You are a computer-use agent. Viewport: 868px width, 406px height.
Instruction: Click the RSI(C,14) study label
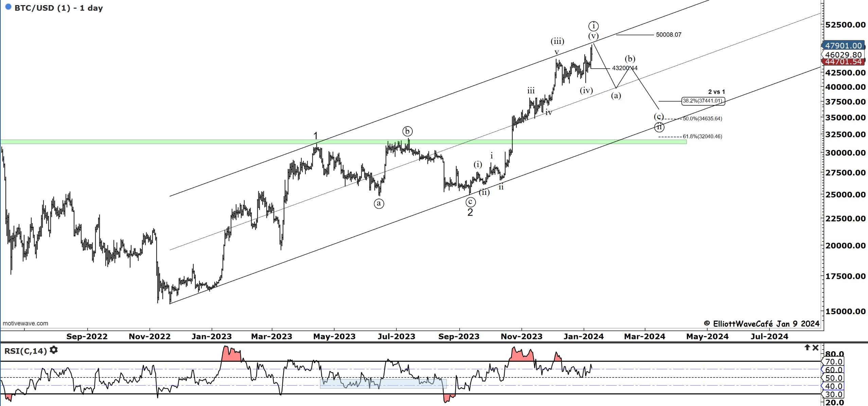click(x=25, y=351)
